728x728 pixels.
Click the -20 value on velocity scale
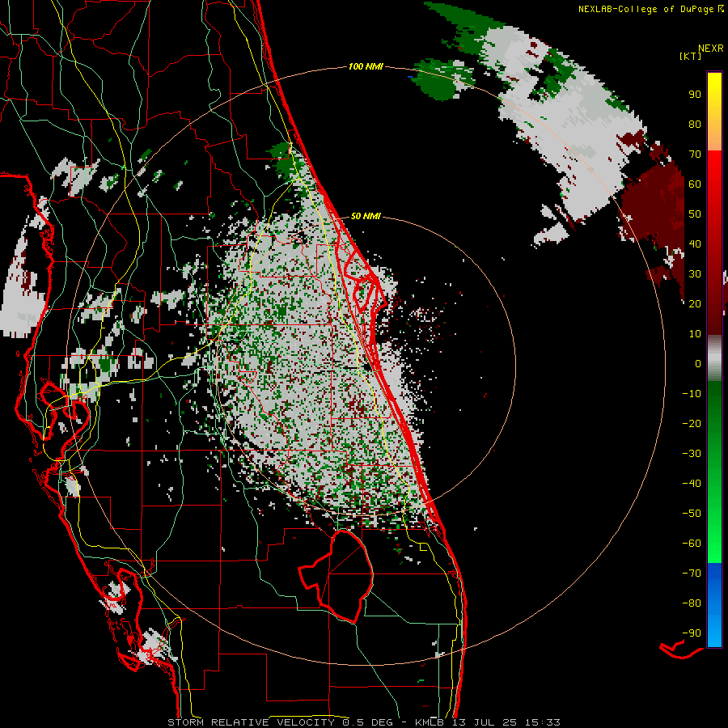click(692, 423)
